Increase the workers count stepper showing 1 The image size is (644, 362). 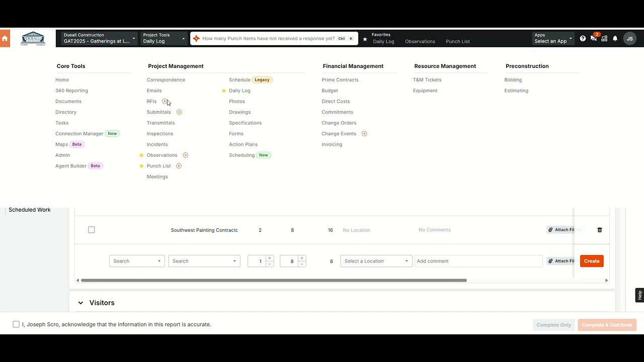[x=270, y=258]
